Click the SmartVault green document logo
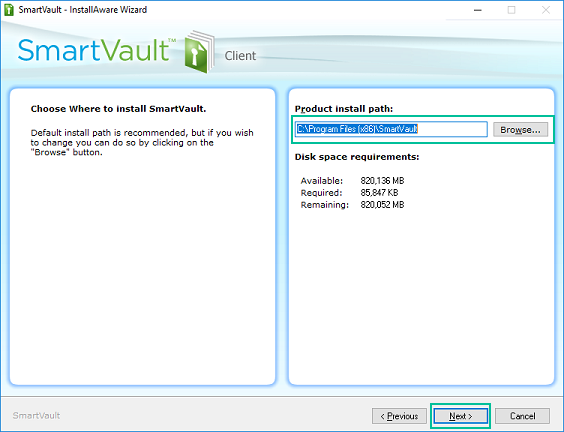Viewport: 564px width, 432px height. [199, 52]
